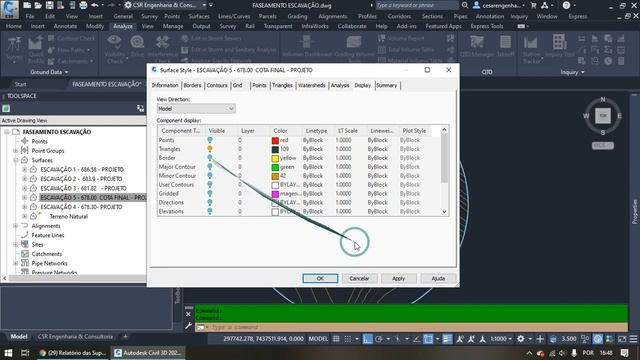Toggle visibility lightbulb for Major Contour
This screenshot has height=360, width=640.
pos(210,167)
